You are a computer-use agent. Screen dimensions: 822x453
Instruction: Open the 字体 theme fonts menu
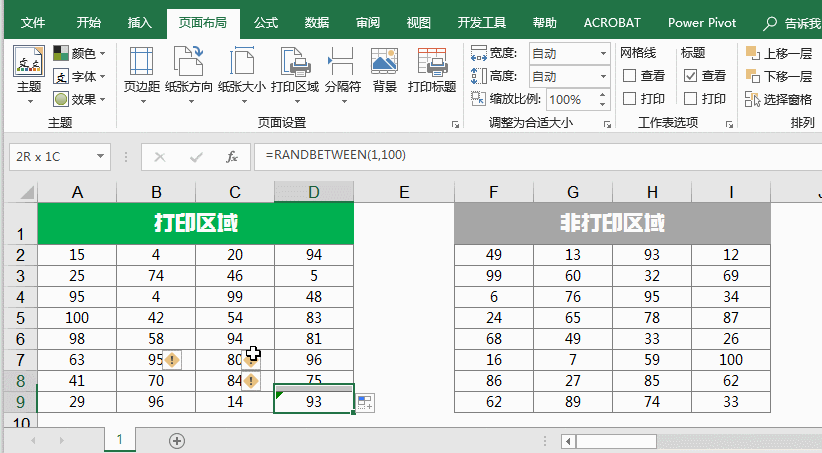coord(79,77)
